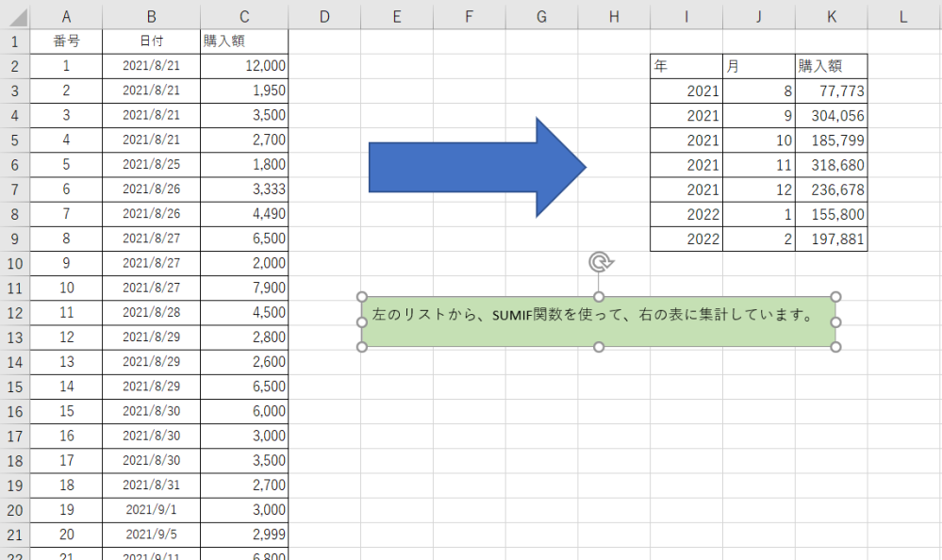The height and width of the screenshot is (560, 942).
Task: Click the 日付 header cell
Action: point(151,41)
